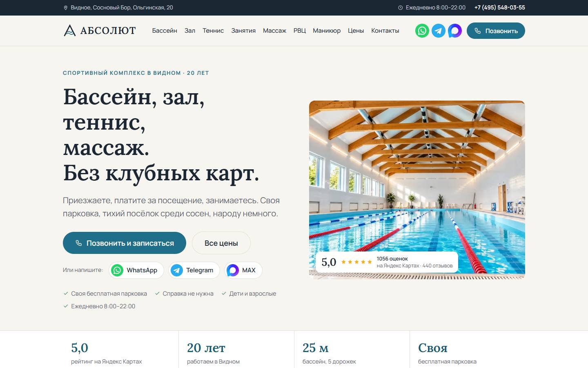Open the Все цены button
Screen dimensions: 588x368
coord(221,243)
